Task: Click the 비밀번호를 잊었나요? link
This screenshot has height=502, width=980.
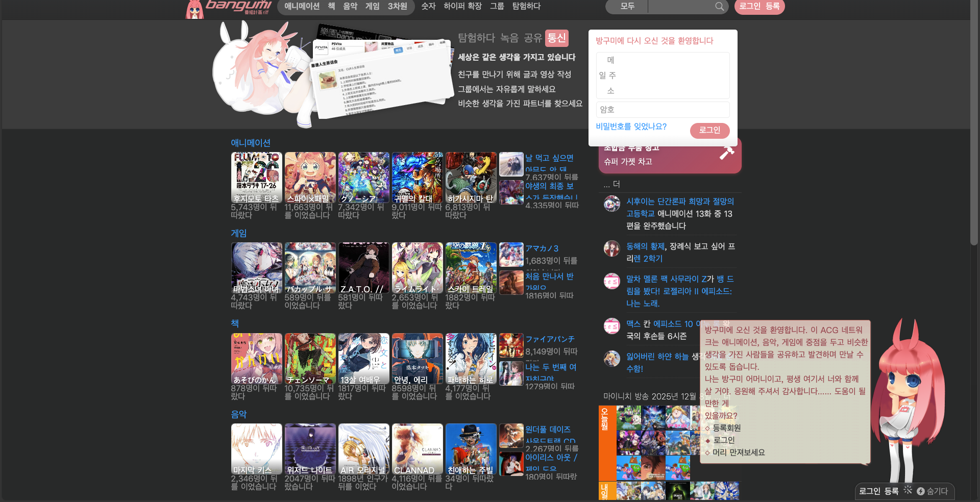Action: pos(631,127)
